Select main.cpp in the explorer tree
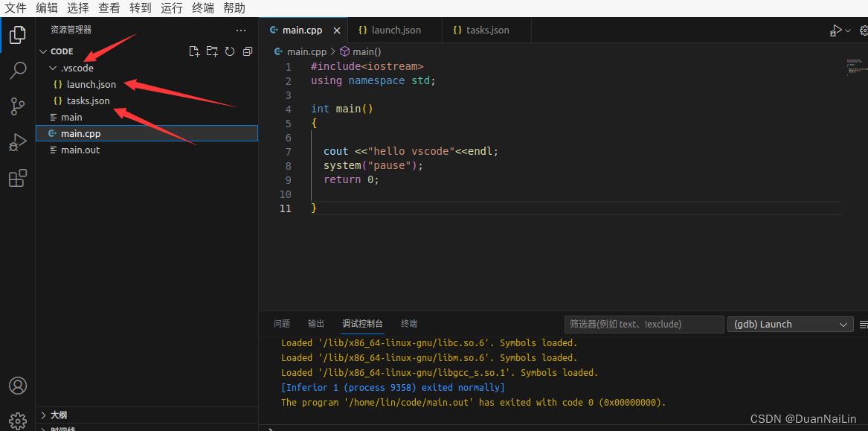 (x=147, y=133)
